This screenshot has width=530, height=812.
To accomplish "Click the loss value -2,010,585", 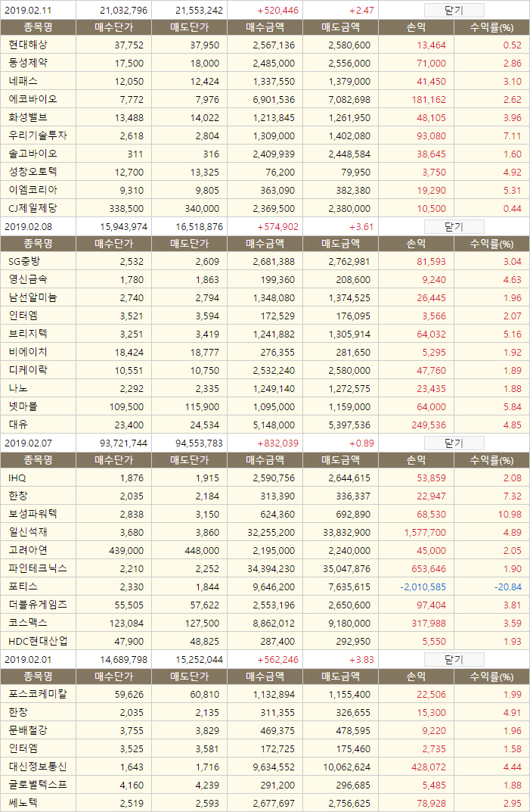I will coord(423,587).
